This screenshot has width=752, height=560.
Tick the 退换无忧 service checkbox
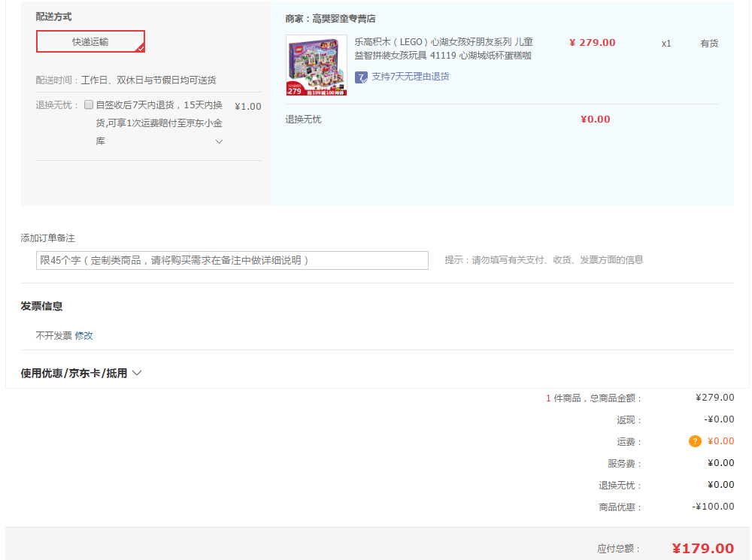(x=88, y=104)
